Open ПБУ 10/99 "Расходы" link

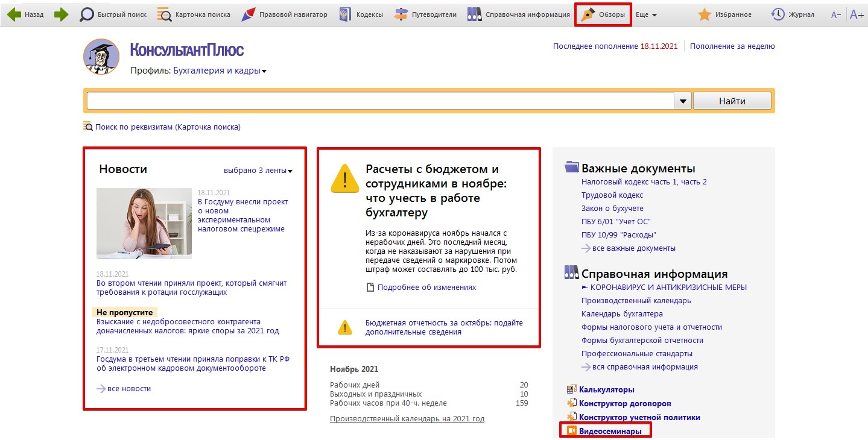click(618, 234)
